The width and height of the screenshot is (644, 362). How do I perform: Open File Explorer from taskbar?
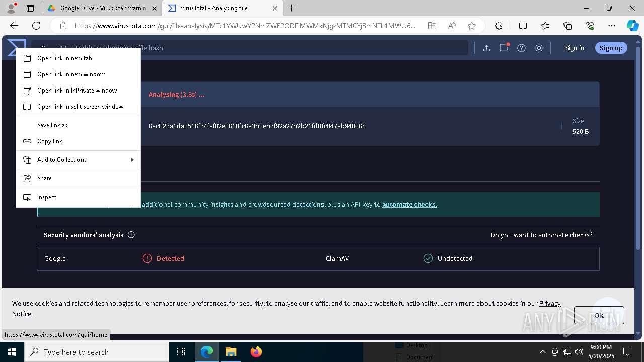(x=231, y=352)
